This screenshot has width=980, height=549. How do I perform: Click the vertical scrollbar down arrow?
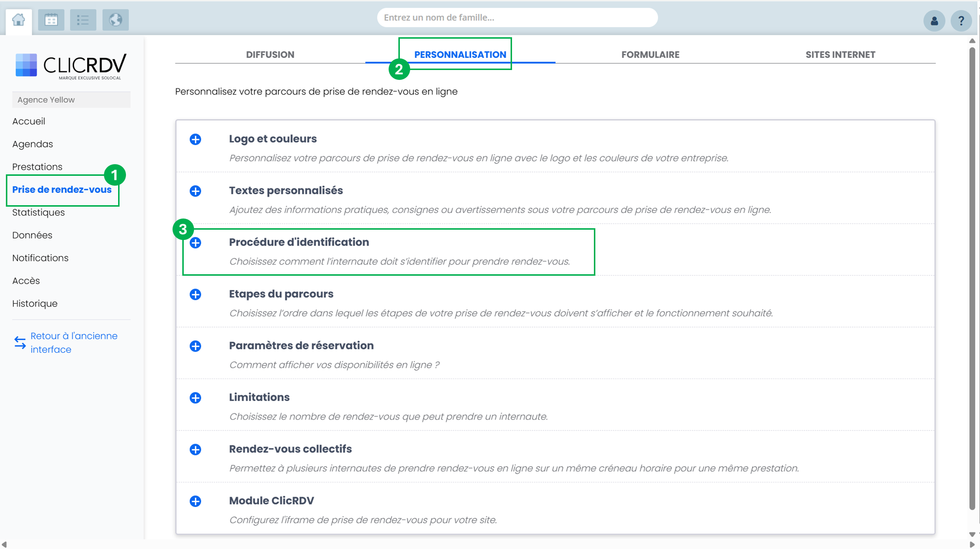click(972, 534)
